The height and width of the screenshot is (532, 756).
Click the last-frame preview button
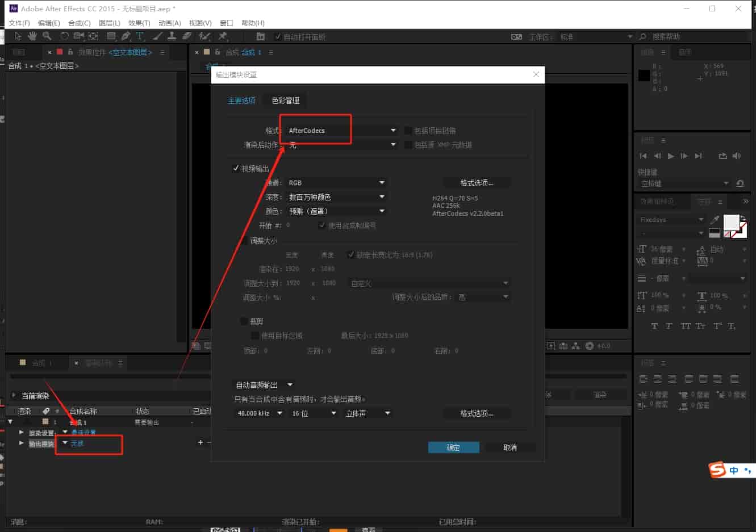coord(698,156)
